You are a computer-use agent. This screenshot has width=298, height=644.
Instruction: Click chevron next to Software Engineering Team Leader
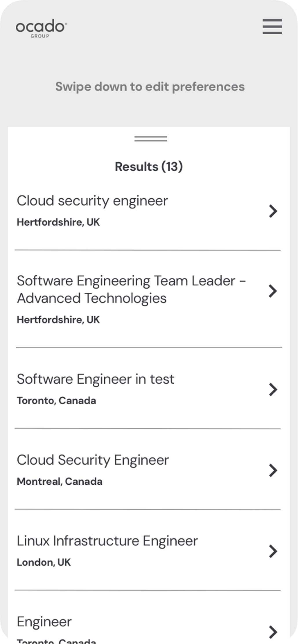(273, 291)
